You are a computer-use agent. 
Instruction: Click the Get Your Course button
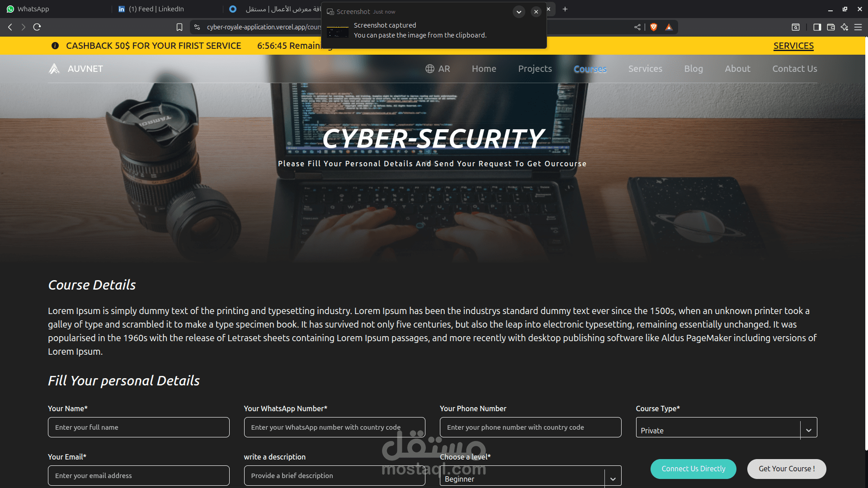787,469
